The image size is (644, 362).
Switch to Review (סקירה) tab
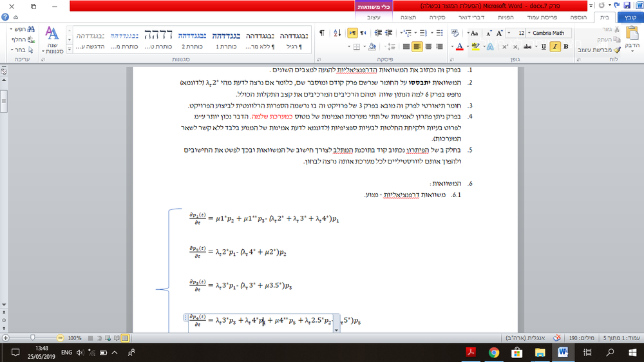coord(437,17)
